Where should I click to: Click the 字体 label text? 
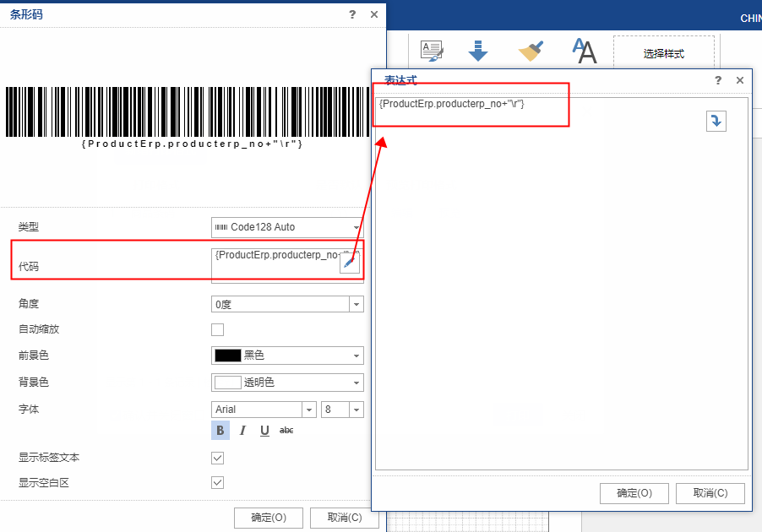click(x=29, y=409)
